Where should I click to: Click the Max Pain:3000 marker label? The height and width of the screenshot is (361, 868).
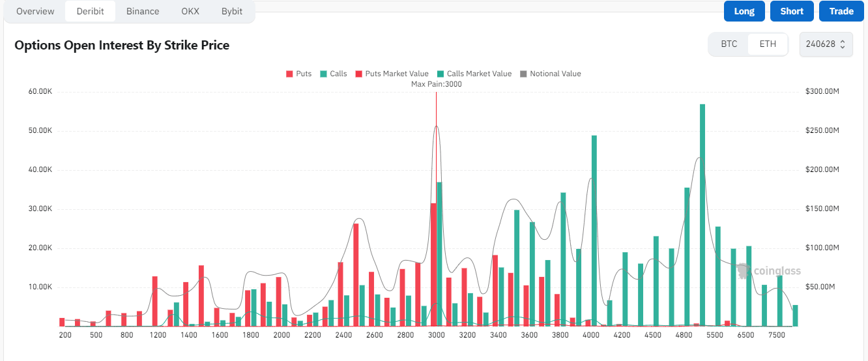tap(436, 84)
